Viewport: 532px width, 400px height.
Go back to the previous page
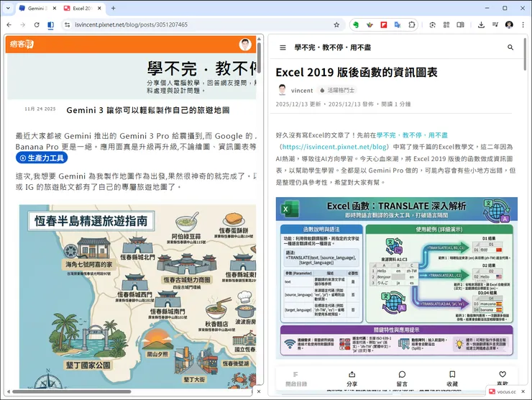click(x=9, y=24)
